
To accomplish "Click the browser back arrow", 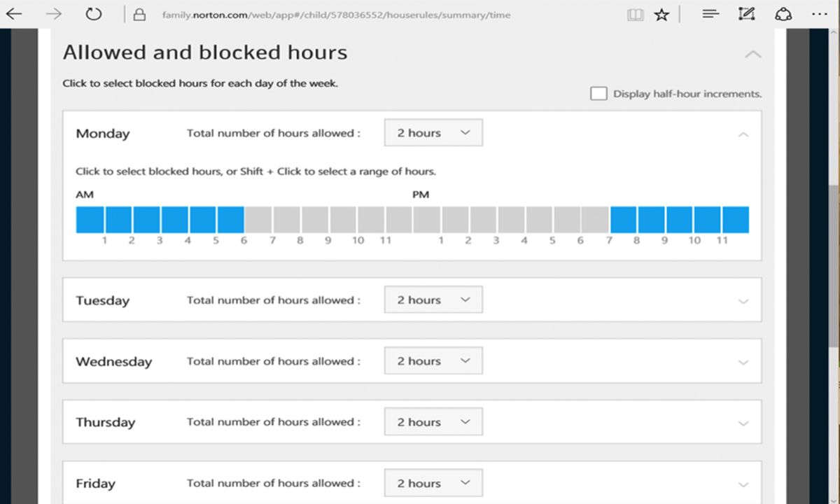I will [13, 13].
